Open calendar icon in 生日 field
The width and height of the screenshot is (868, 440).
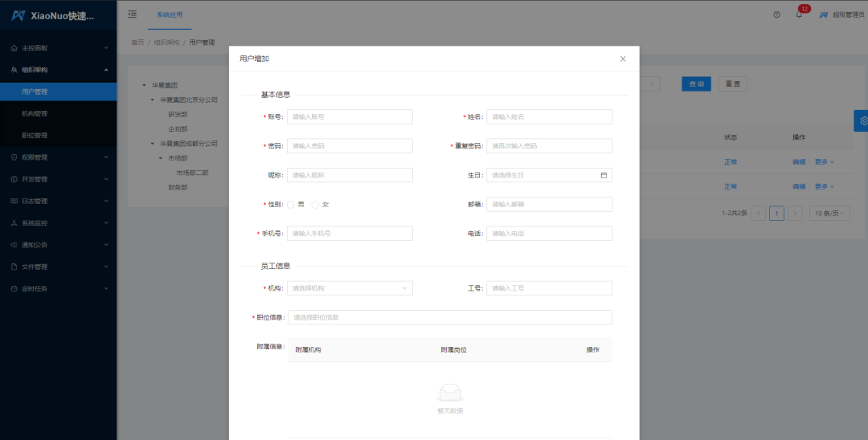pos(604,175)
